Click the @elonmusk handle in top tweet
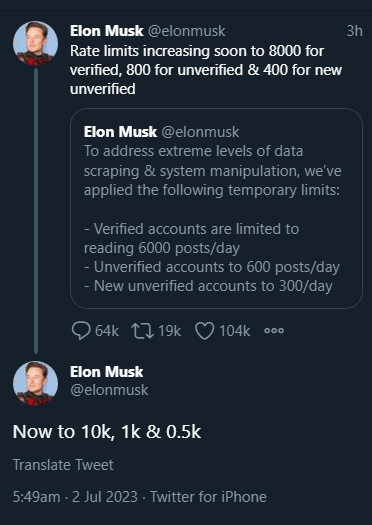This screenshot has height=525, width=372. click(187, 31)
